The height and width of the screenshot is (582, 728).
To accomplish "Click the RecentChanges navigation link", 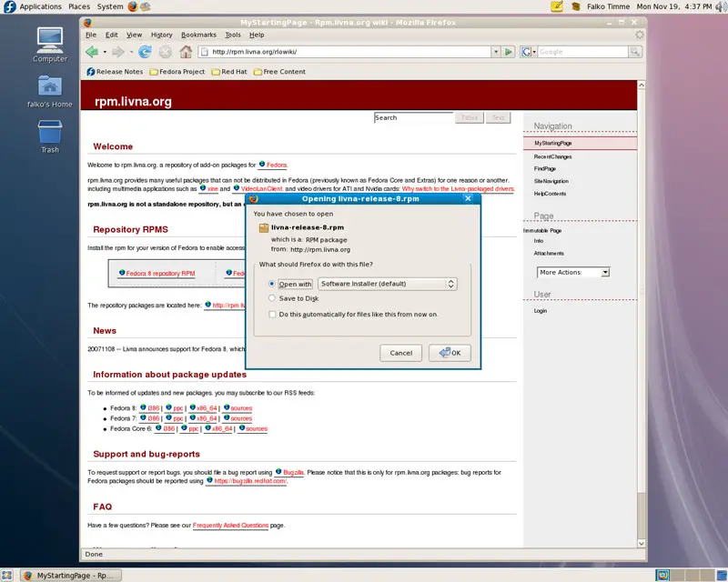I will 552,157.
